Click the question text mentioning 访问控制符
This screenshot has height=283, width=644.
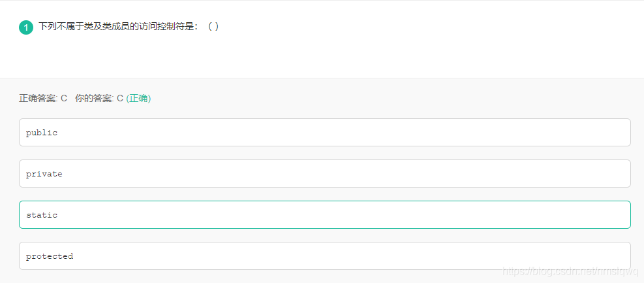pos(119,27)
